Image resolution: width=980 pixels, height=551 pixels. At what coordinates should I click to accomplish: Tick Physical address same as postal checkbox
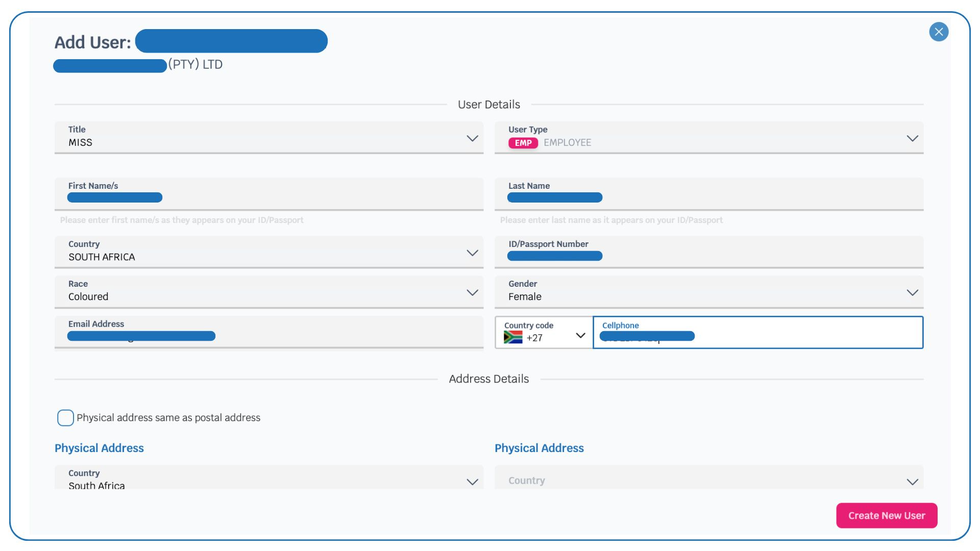[x=65, y=418]
